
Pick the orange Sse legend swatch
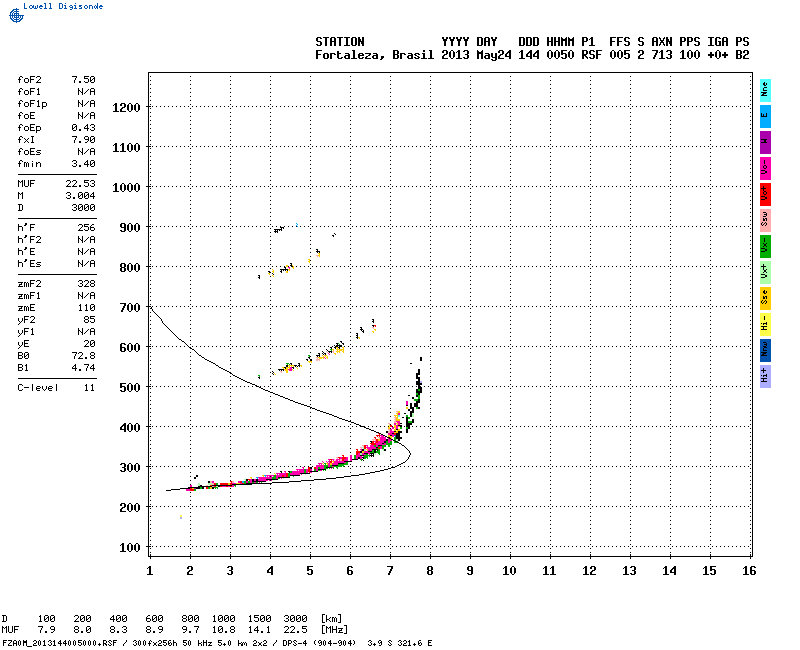click(x=765, y=297)
